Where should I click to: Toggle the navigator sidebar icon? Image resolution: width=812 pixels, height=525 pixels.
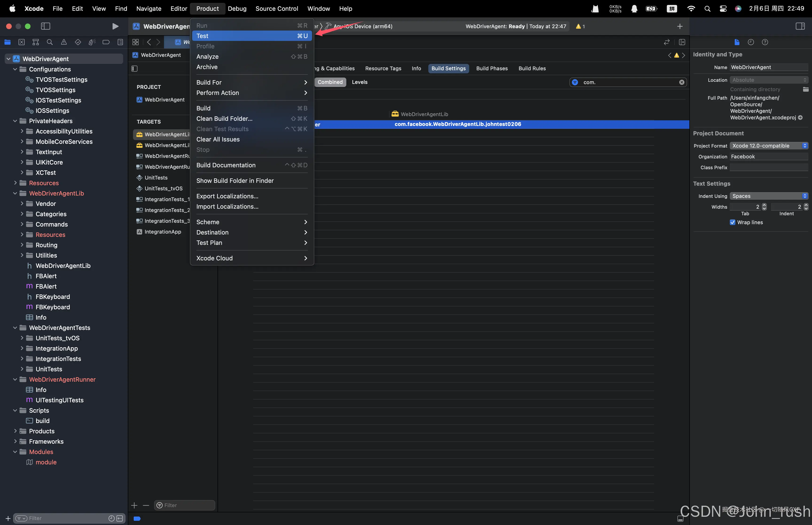[45, 26]
